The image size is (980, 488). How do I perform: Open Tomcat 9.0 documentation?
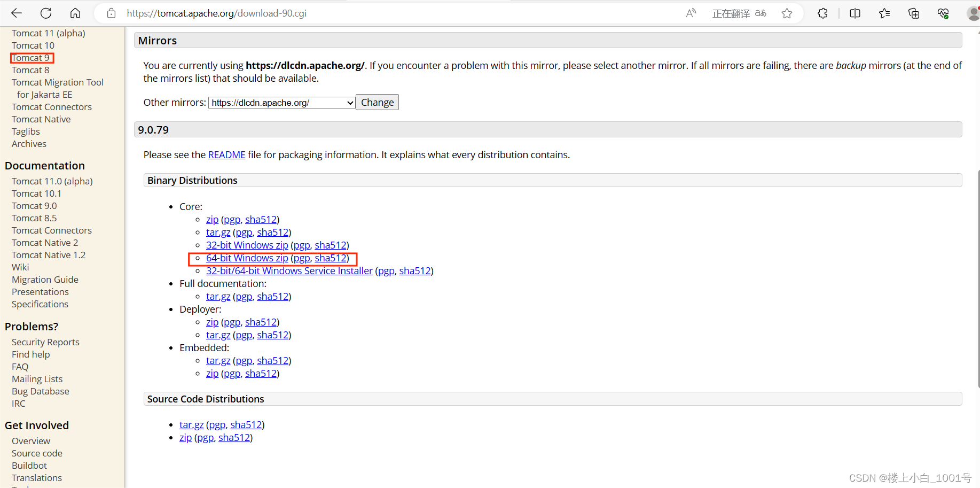pos(34,206)
